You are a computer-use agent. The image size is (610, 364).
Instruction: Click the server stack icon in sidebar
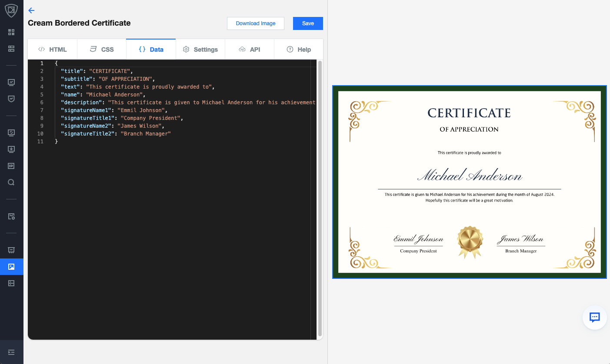tap(11, 48)
